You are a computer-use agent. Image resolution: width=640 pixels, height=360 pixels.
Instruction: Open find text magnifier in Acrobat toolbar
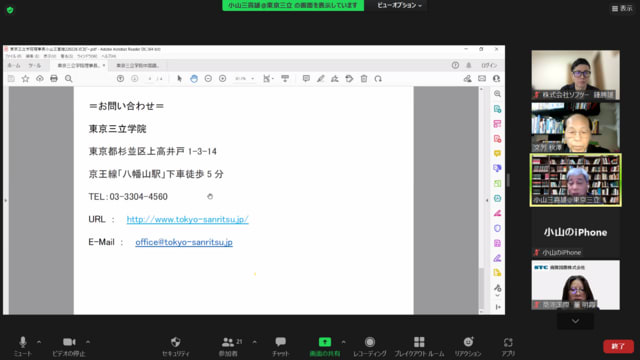[x=69, y=79]
